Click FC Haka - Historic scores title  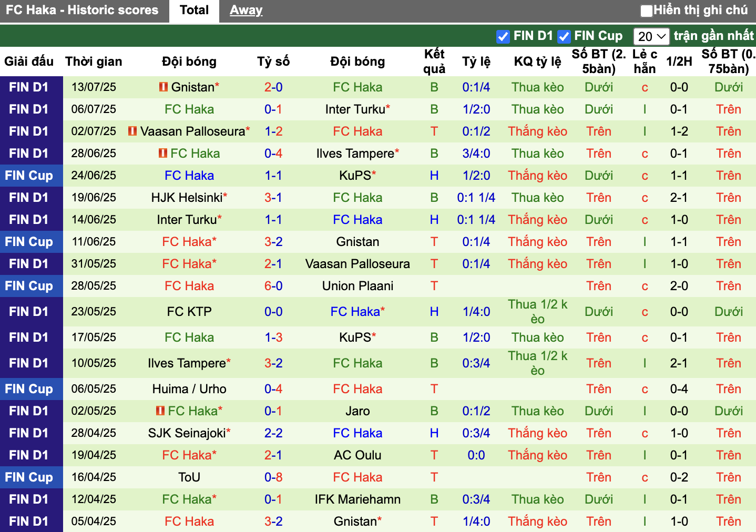pyautogui.click(x=82, y=10)
